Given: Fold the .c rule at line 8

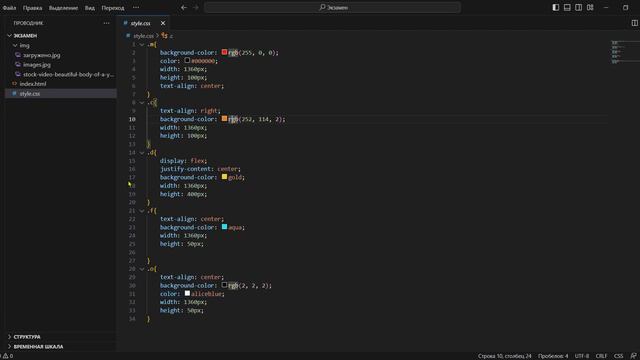Looking at the screenshot, I should click(142, 102).
